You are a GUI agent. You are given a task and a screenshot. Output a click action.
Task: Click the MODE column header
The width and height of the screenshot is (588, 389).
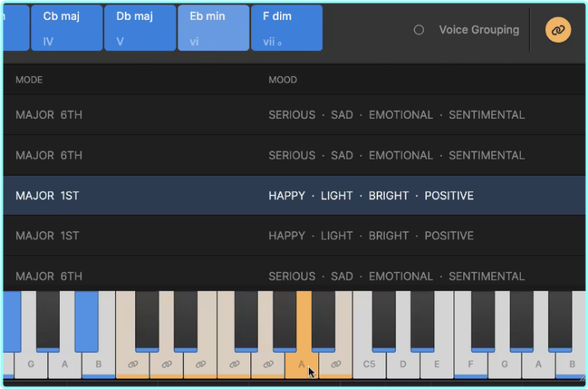30,80
